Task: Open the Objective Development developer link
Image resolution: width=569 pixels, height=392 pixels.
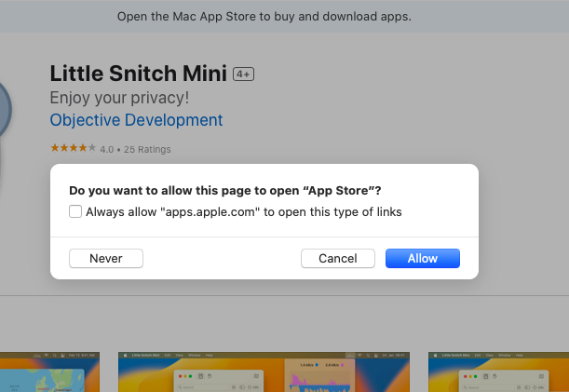Action: coord(136,120)
